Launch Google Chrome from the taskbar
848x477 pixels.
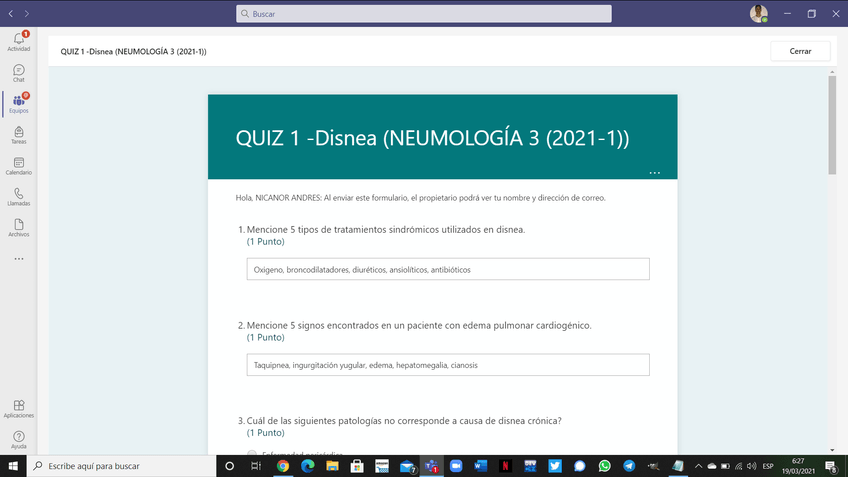click(283, 466)
